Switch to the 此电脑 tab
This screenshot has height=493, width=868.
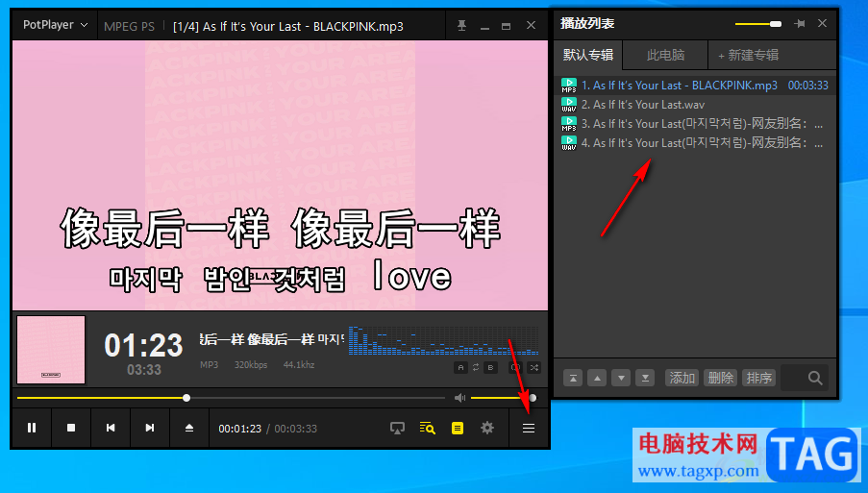665,56
